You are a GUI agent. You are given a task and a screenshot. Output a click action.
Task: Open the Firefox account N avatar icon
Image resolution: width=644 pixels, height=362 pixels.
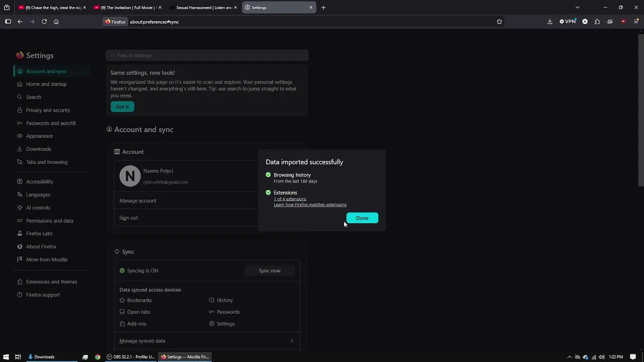click(x=585, y=22)
